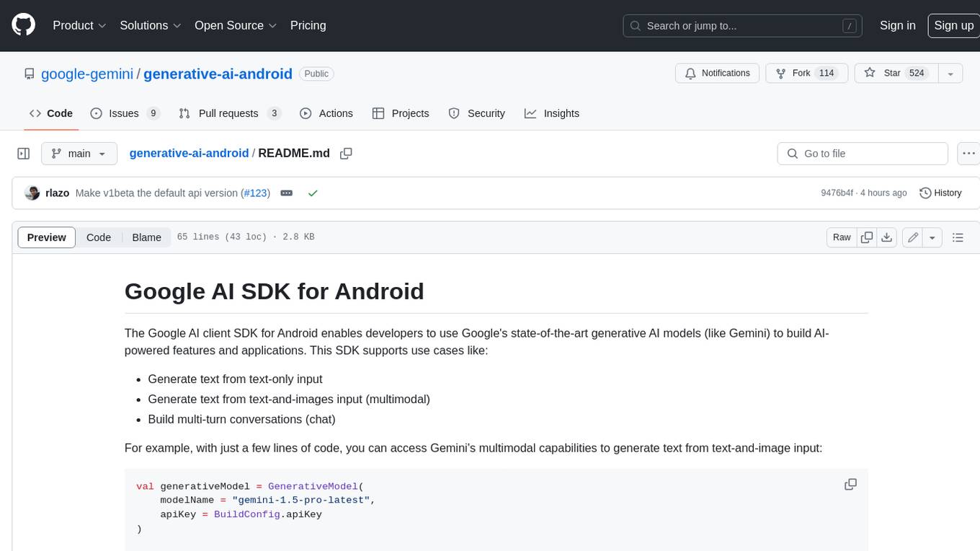Expand the Solutions menu
The height and width of the screenshot is (551, 980).
click(x=150, y=25)
